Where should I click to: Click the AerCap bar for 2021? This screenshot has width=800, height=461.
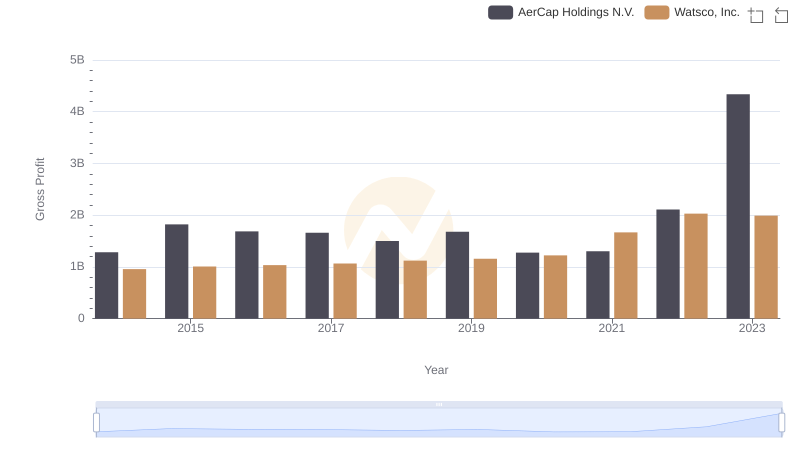tap(597, 285)
